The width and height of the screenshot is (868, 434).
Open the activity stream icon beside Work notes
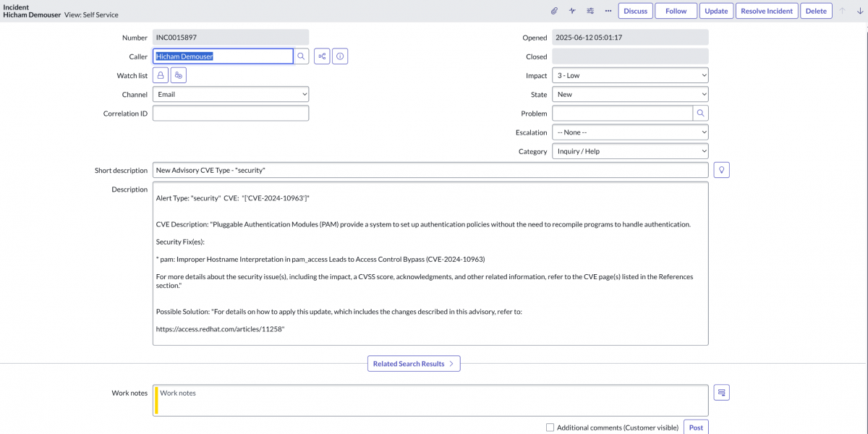[x=720, y=392]
